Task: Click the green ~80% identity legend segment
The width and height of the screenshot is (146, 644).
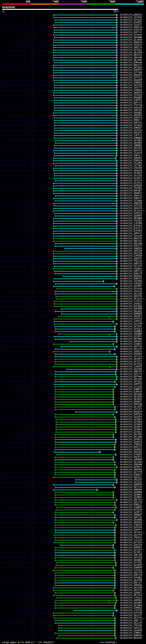Action: 101,4
